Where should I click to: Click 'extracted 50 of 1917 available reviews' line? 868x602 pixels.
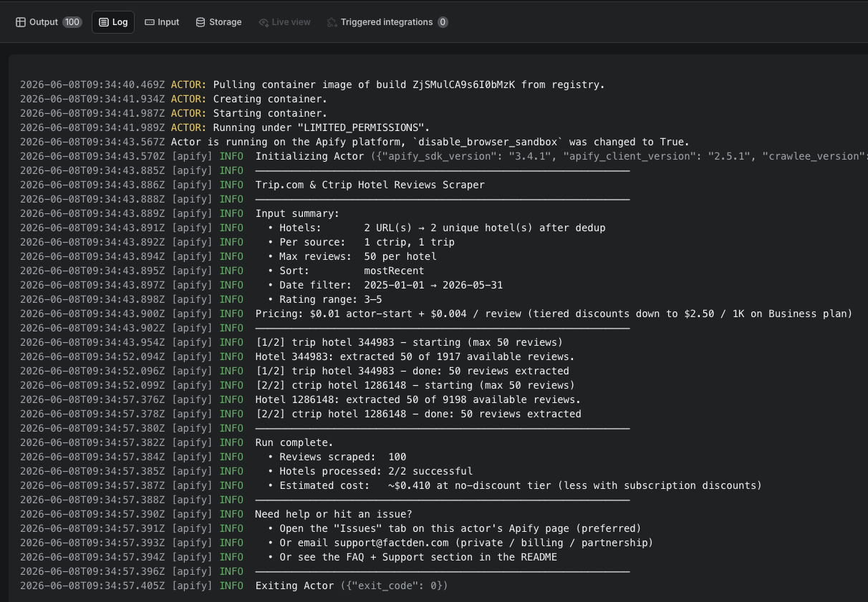pyautogui.click(x=297, y=356)
